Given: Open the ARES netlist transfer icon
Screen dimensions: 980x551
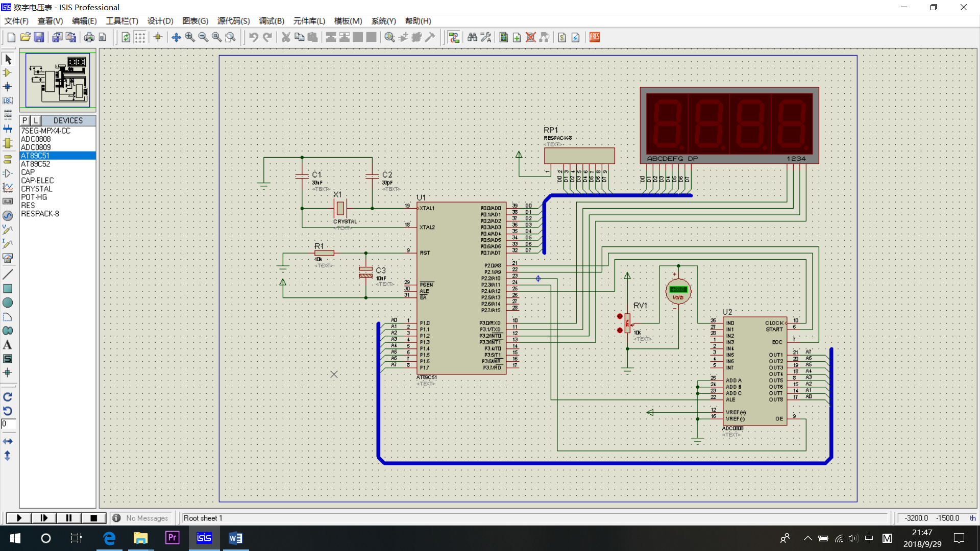Looking at the screenshot, I should [x=595, y=37].
